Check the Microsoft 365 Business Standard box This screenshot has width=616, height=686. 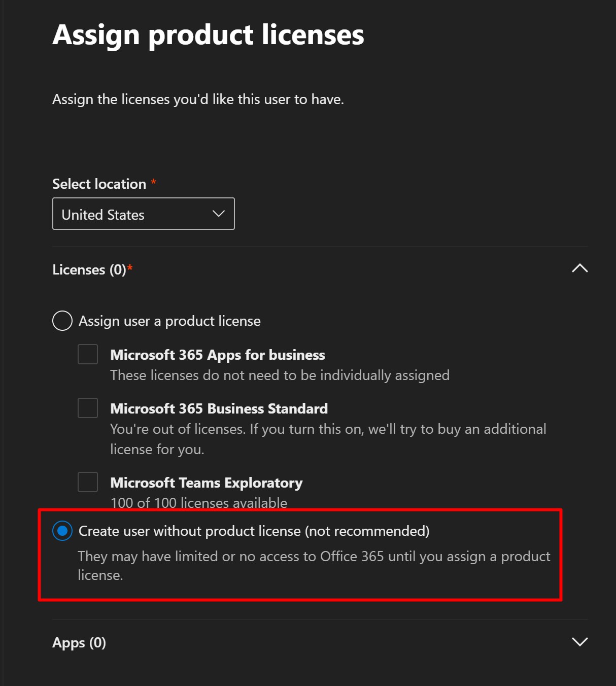[x=87, y=408]
